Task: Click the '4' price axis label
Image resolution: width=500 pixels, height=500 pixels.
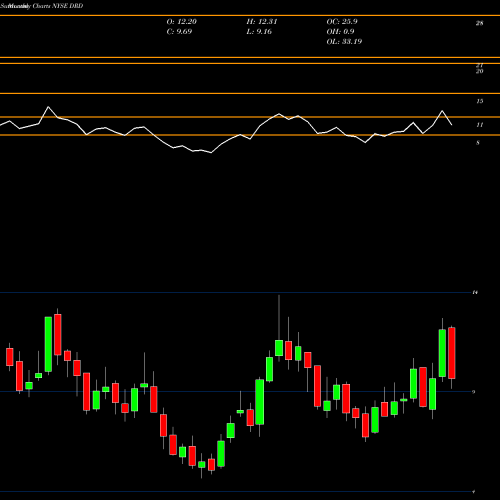Action: 474,491
